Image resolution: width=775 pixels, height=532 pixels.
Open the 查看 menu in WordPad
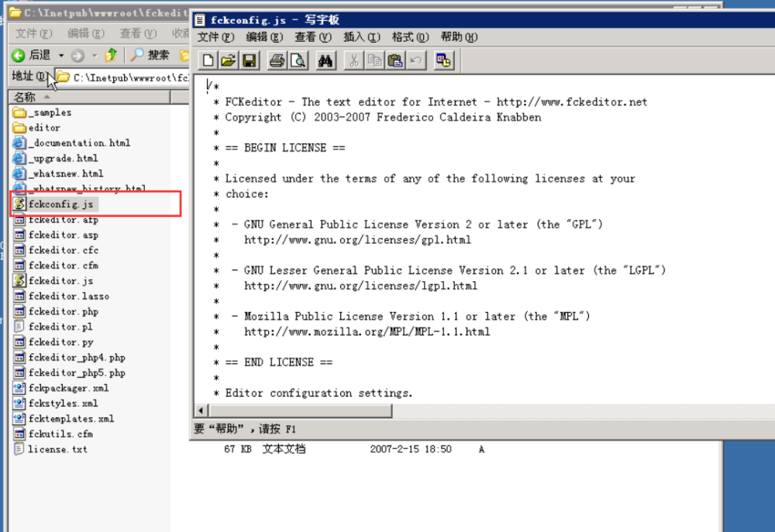[x=313, y=37]
